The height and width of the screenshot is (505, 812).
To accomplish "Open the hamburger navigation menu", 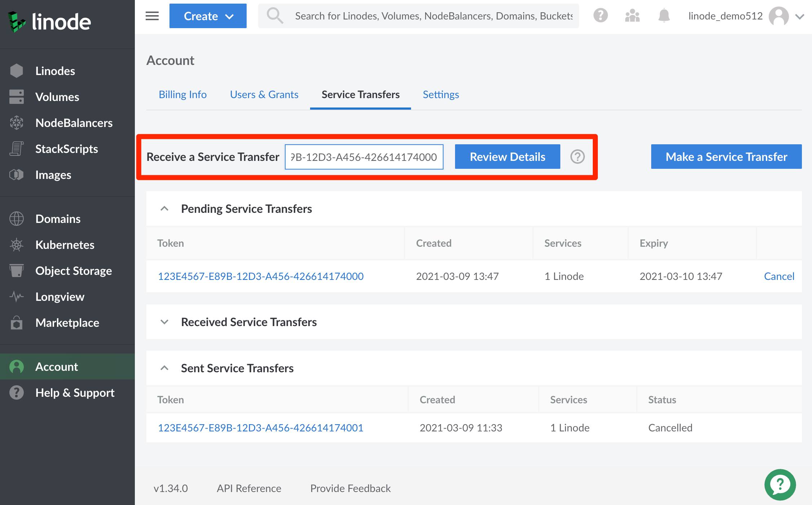I will tap(151, 16).
